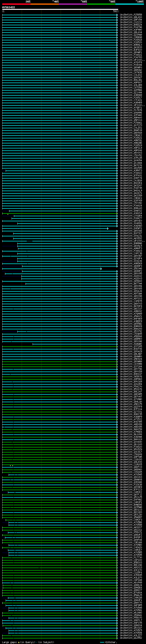Select the label UniRef100_Q5PY03
Screen dimensions: 146x644
click(x=131, y=120)
